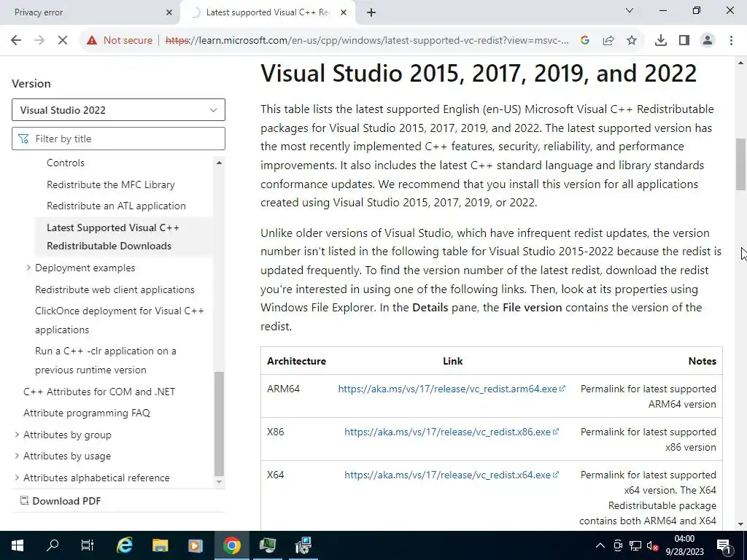Open a new browser tab
747x560 pixels.
pyautogui.click(x=371, y=13)
